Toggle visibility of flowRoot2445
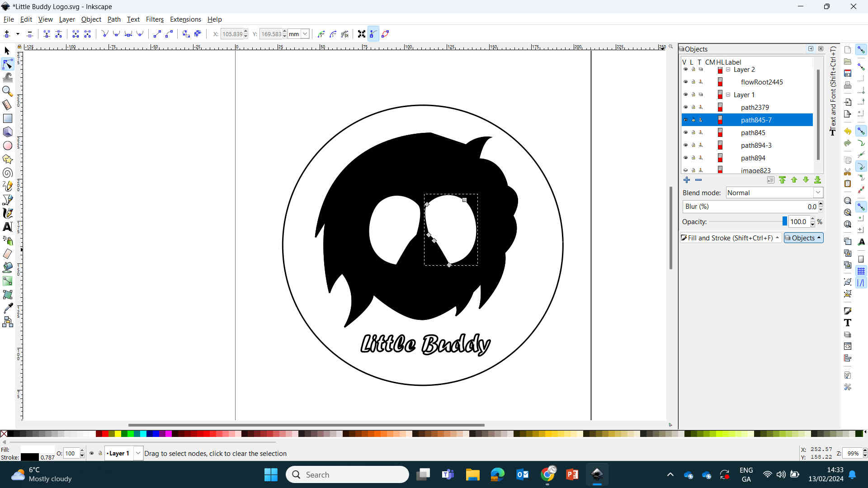 click(x=685, y=82)
